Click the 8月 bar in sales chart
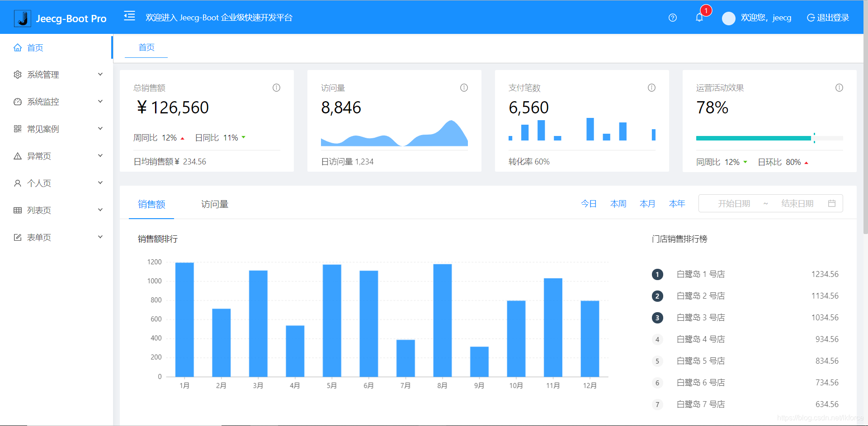The width and height of the screenshot is (868, 426). click(442, 320)
